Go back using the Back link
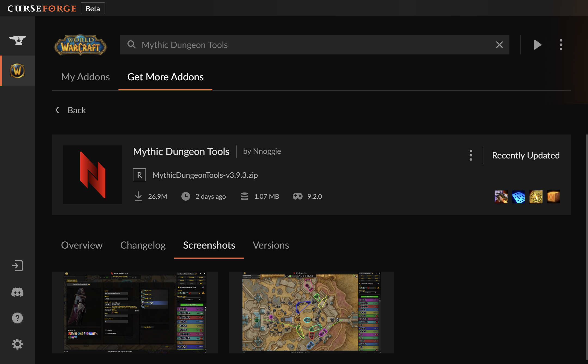 [x=71, y=110]
